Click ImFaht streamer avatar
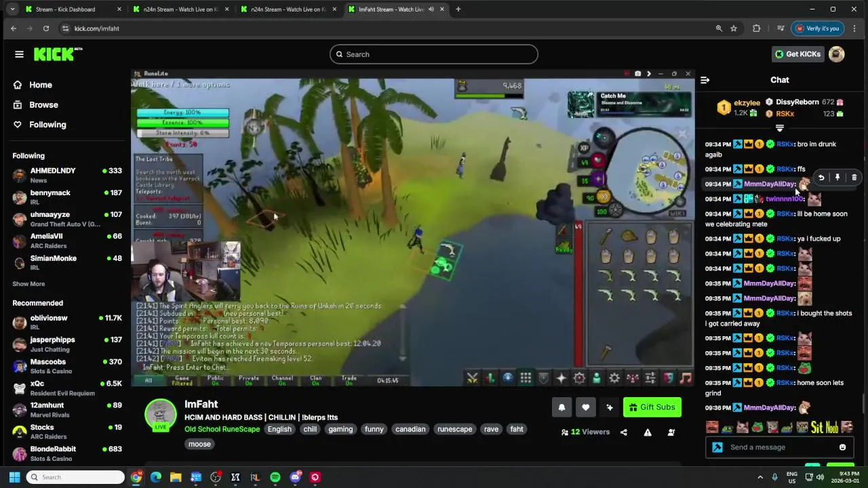868x488 pixels. tap(160, 415)
